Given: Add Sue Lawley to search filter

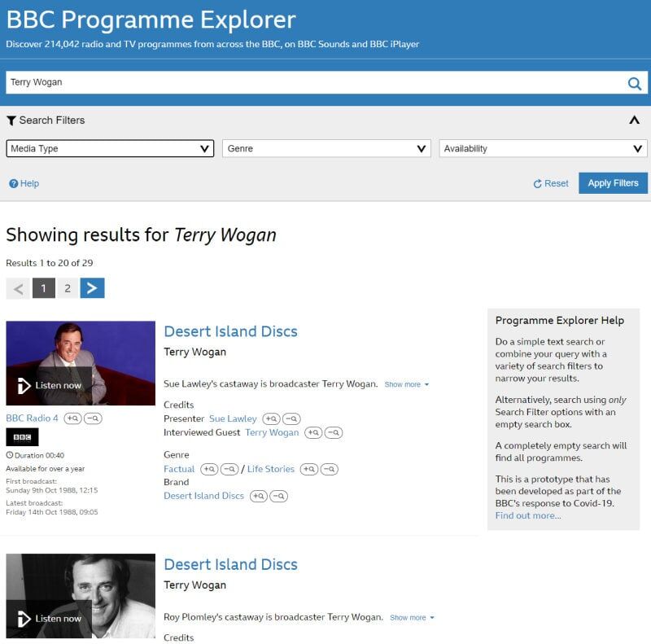Looking at the screenshot, I should point(271,419).
